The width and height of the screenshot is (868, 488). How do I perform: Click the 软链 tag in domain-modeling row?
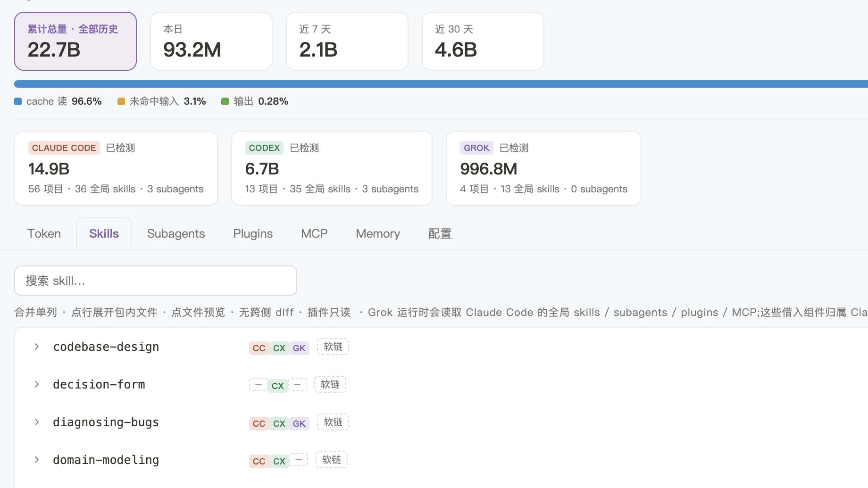[x=332, y=460]
